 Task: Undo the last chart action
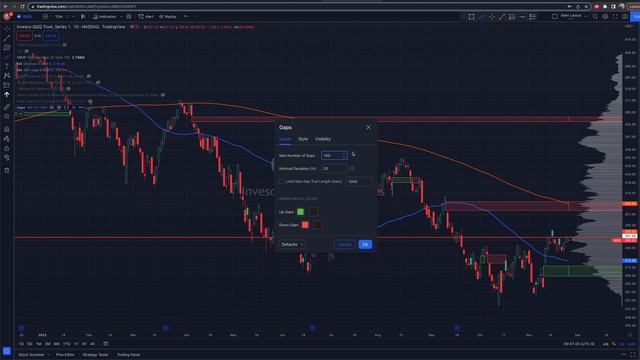186,17
